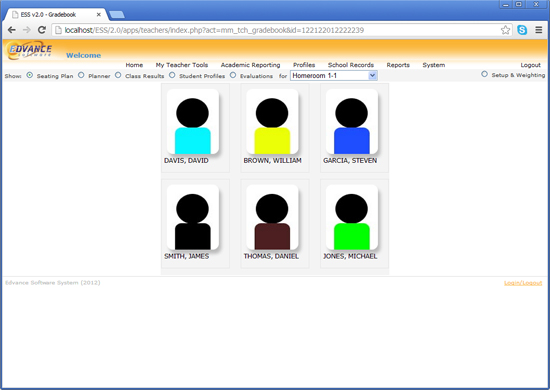Click the browser Back arrow
The width and height of the screenshot is (550, 390).
tap(11, 30)
